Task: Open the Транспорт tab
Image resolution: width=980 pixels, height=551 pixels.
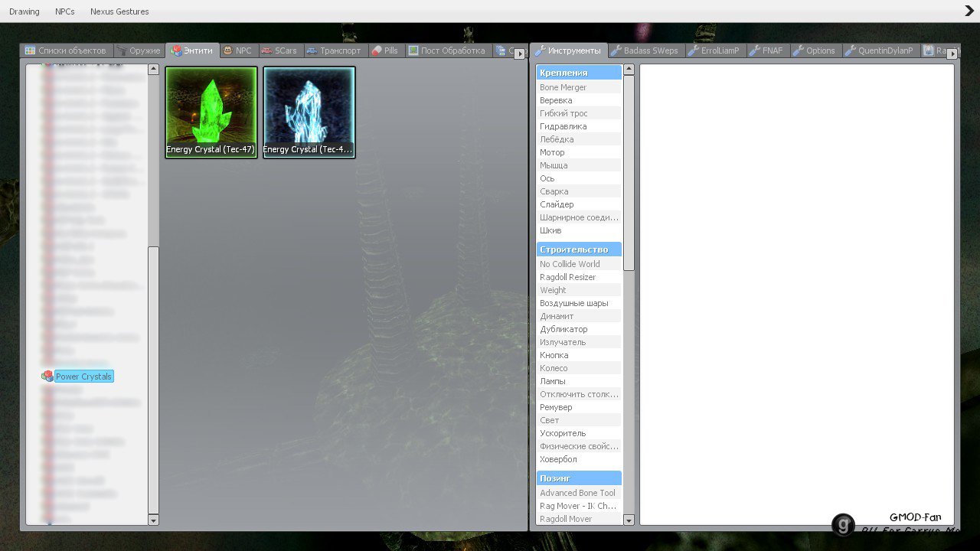Action: tap(334, 51)
